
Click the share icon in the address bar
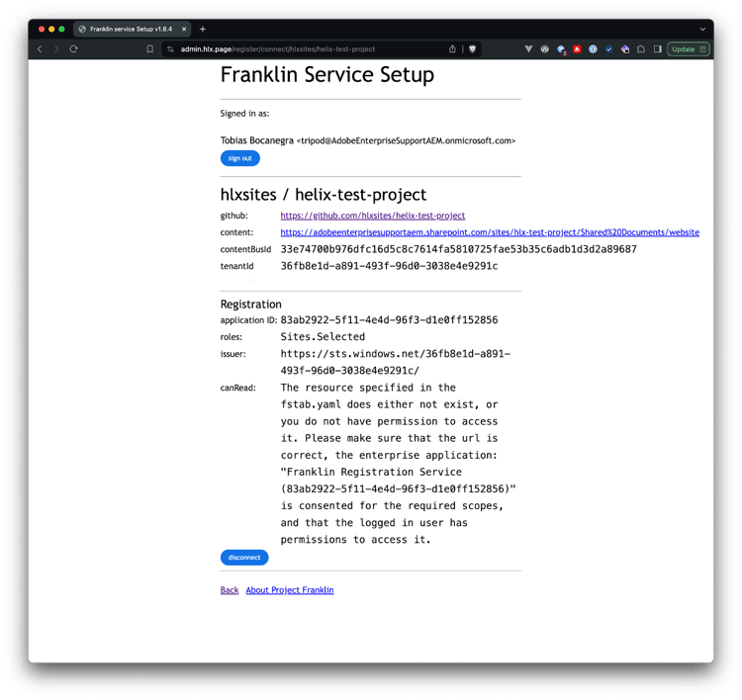click(x=452, y=49)
